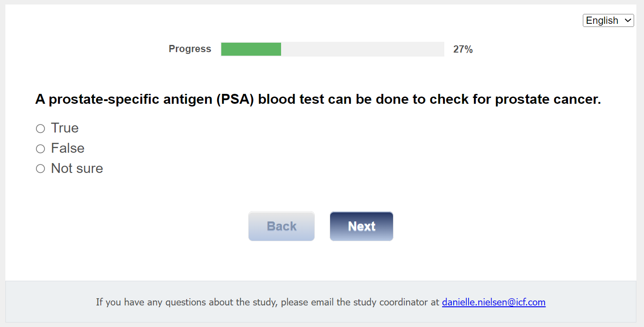The height and width of the screenshot is (327, 644).
Task: Mark the Not sure radio button
Action: pyautogui.click(x=40, y=169)
